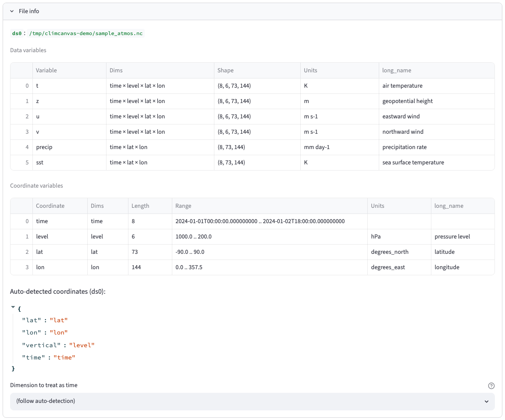Click the 'degrees_north' units cell
Image resolution: width=505 pixels, height=420 pixels.
tap(399, 252)
